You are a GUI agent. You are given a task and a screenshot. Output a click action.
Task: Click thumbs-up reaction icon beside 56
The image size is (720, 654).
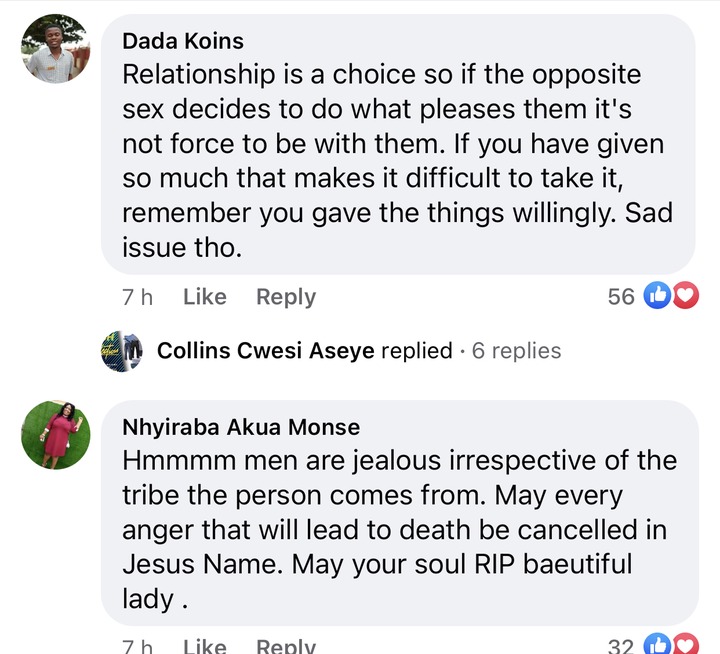click(x=657, y=295)
